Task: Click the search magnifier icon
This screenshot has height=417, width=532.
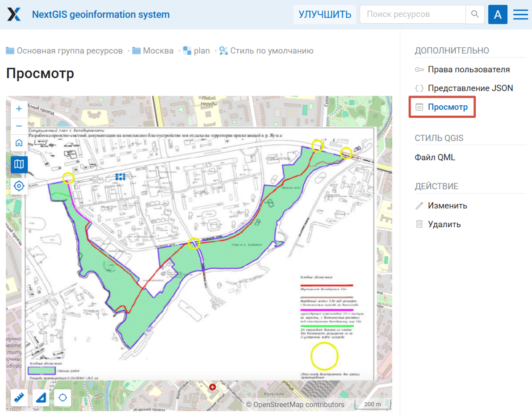Action: 475,15
